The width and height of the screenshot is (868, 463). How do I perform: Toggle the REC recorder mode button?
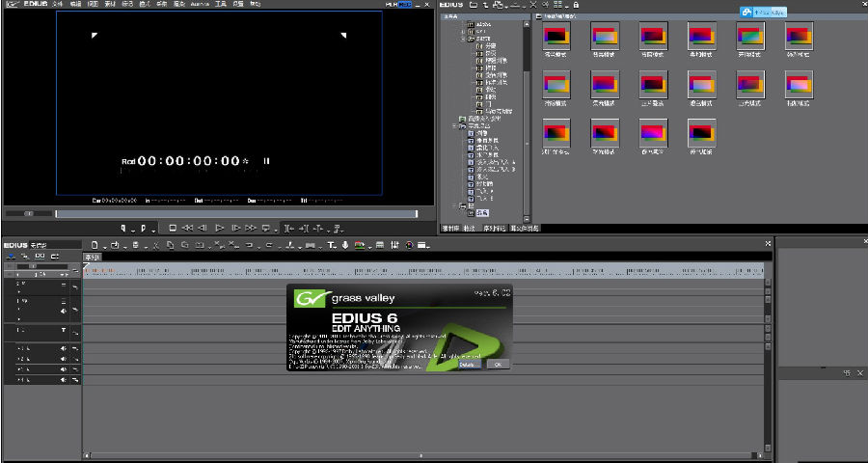point(405,4)
